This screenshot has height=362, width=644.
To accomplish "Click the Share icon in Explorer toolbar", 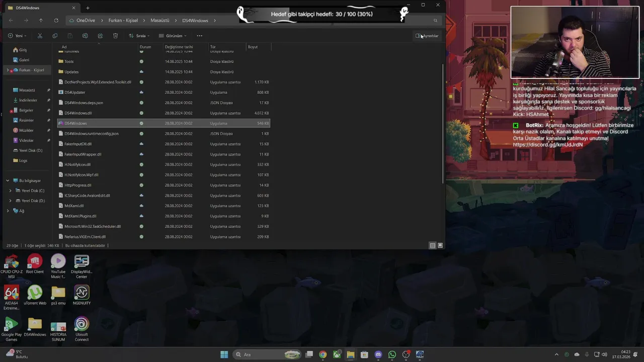I will 100,36.
